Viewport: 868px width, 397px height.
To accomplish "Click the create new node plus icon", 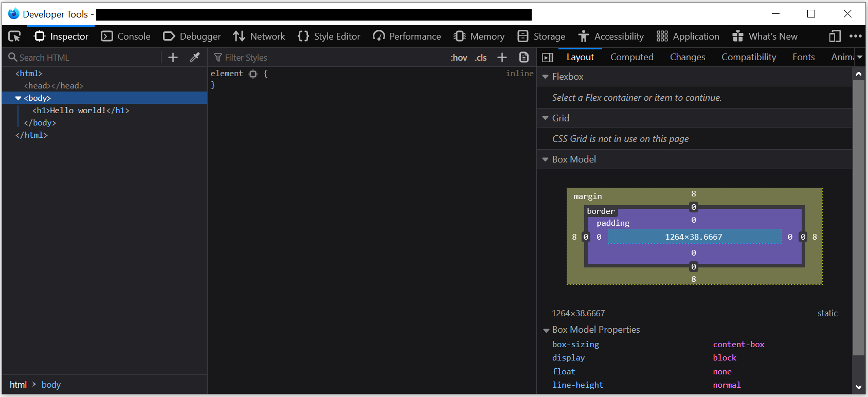I will 173,58.
